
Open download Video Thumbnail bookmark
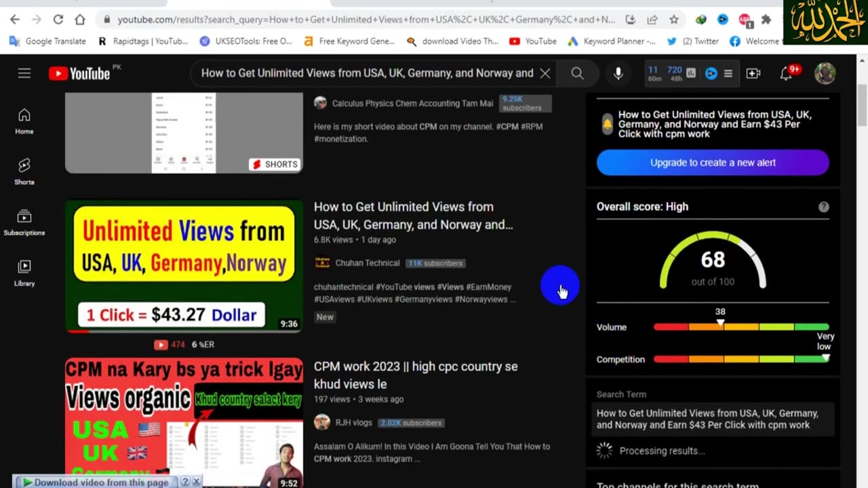tap(452, 41)
